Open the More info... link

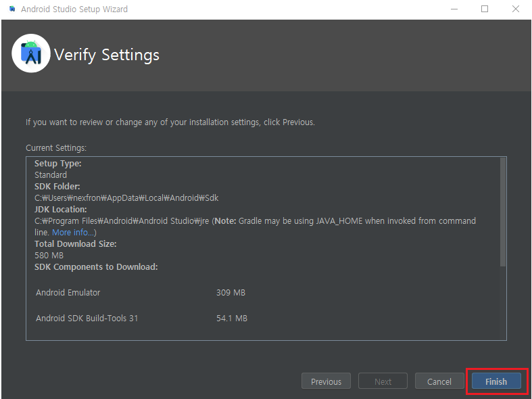(x=73, y=233)
